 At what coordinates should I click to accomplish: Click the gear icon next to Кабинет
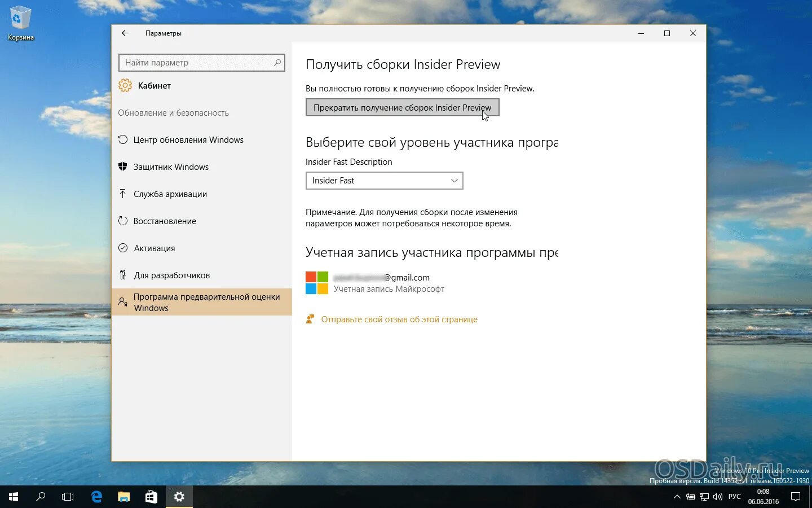pos(125,86)
